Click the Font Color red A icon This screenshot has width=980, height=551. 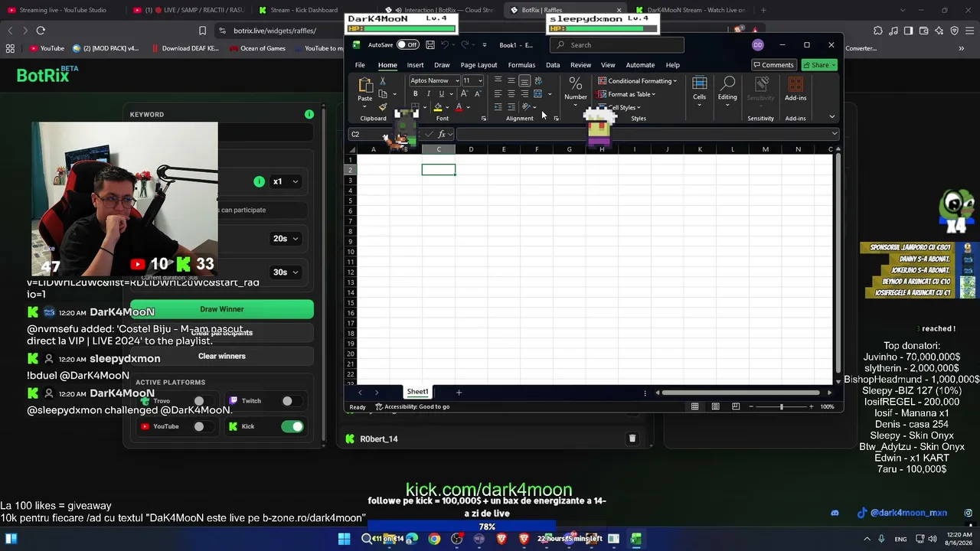click(459, 107)
